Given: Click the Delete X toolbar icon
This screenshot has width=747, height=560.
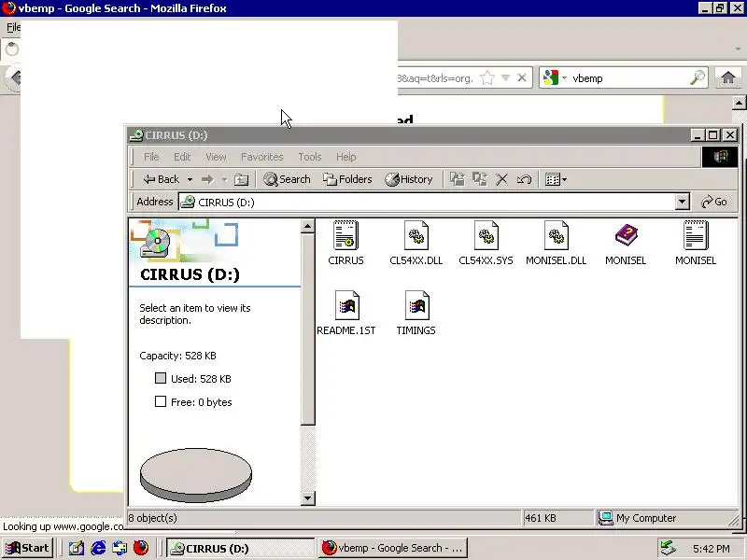Looking at the screenshot, I should click(x=501, y=179).
